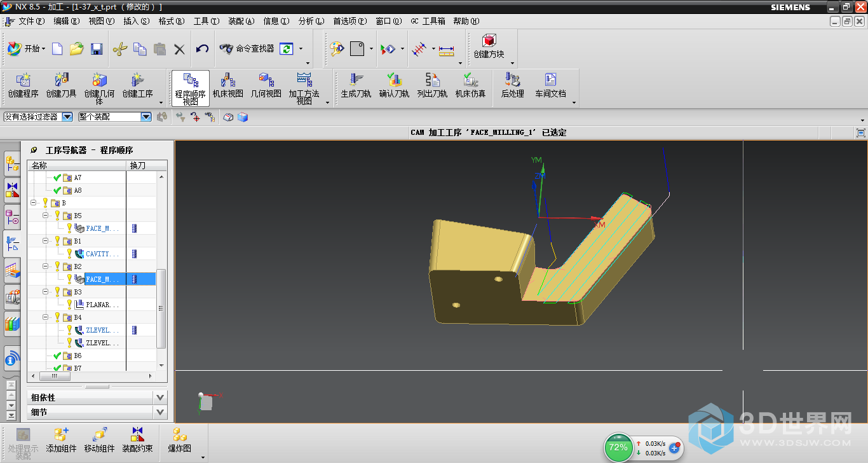Screen dimensions: 868x463
Task: Click the 创建刀具 create tool icon
Action: coord(62,86)
